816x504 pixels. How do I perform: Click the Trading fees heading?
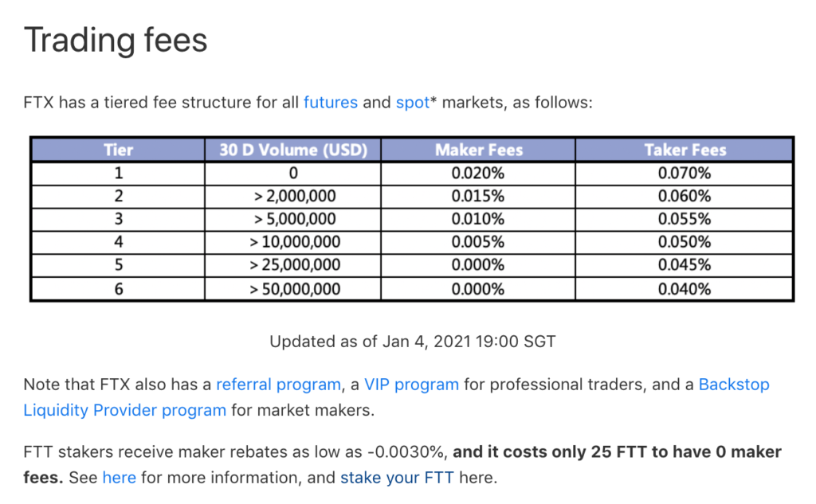click(x=116, y=40)
